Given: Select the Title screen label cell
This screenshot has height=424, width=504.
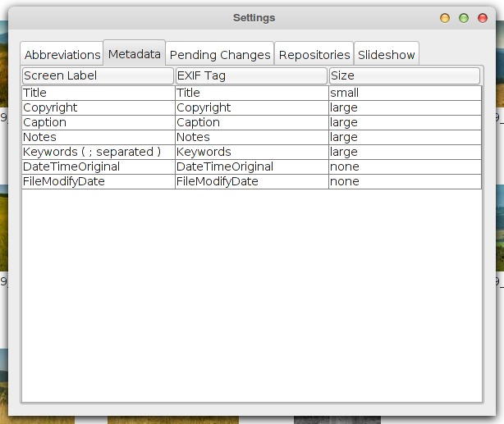Looking at the screenshot, I should (99, 93).
